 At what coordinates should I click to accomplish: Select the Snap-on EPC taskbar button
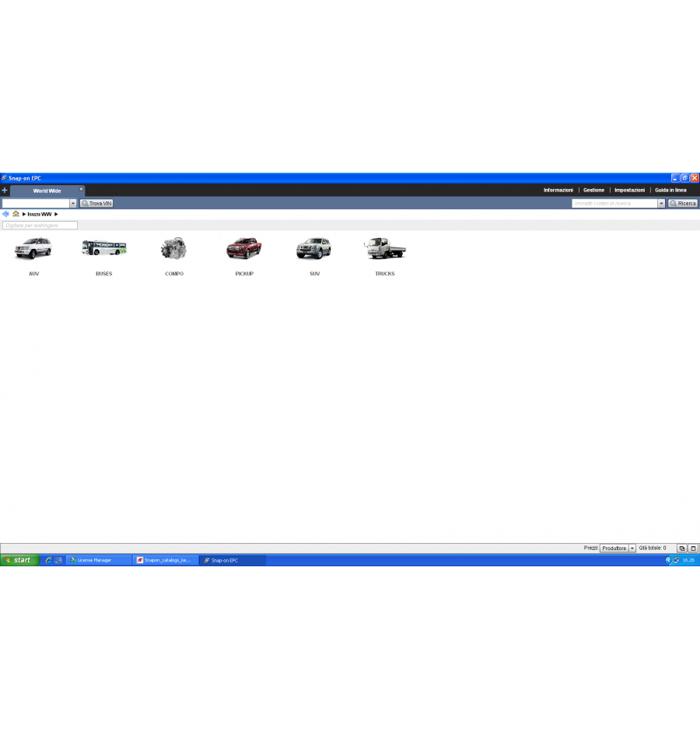coord(233,560)
